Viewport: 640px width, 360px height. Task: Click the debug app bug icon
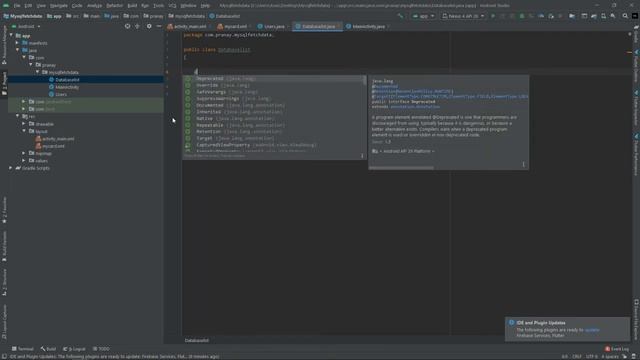click(x=522, y=16)
